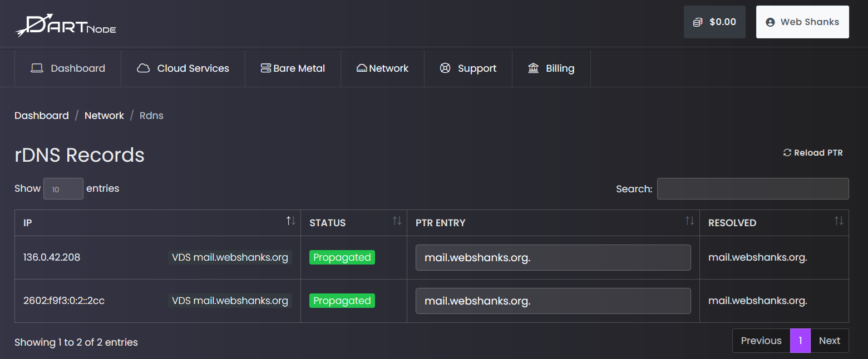Click the bank icon beside Billing
Viewport: 868px width, 359px height.
pyautogui.click(x=533, y=68)
